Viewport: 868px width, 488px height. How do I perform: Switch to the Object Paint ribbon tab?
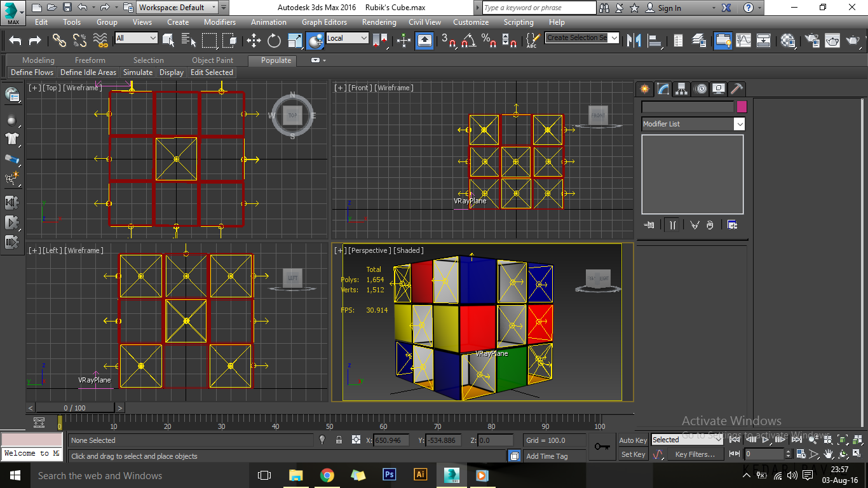click(212, 60)
